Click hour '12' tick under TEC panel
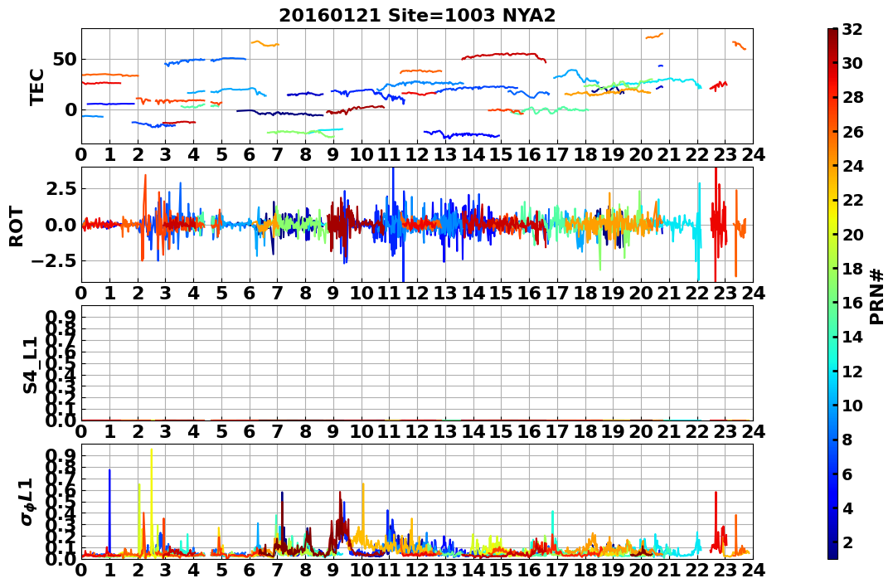Viewport: 893px width, 588px height. pos(417,154)
